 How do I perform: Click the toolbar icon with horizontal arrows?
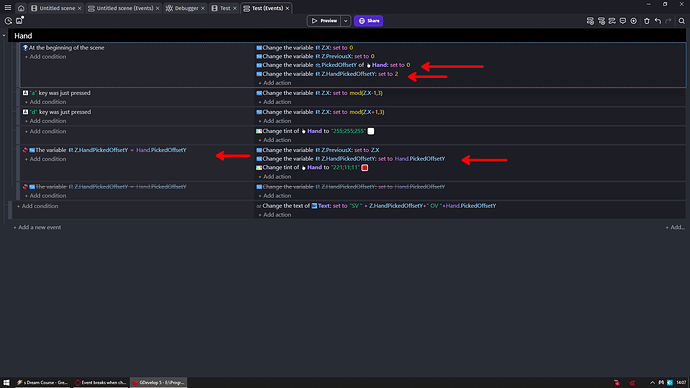tap(612, 21)
